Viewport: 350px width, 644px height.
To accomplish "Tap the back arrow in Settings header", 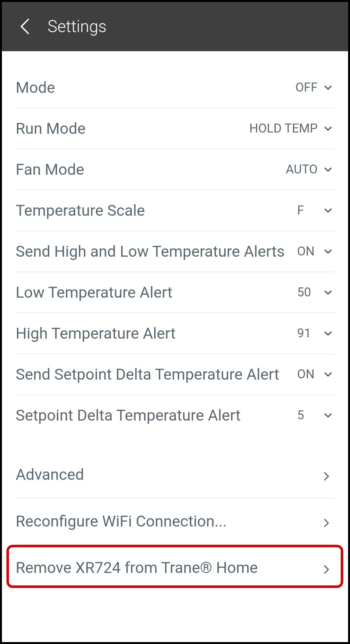I will click(x=25, y=27).
